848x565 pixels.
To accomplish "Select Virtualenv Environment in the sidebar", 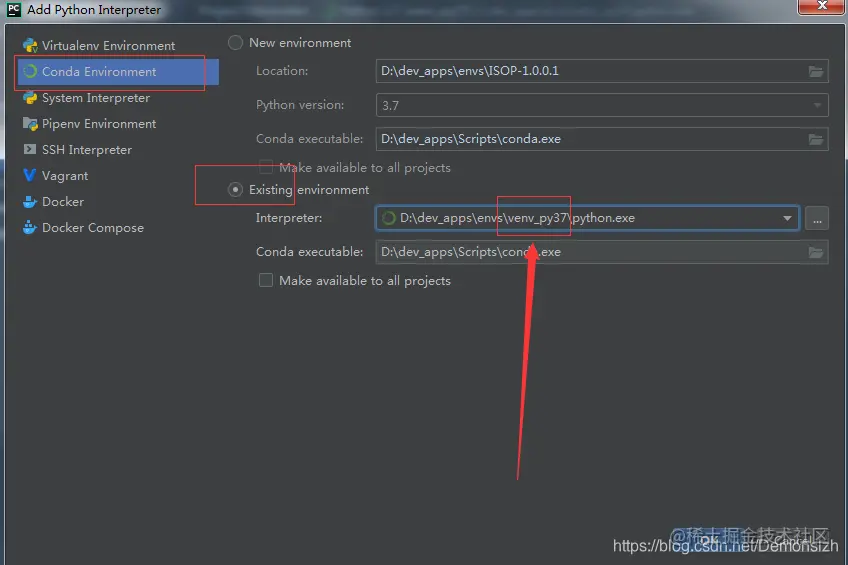I will 108,45.
